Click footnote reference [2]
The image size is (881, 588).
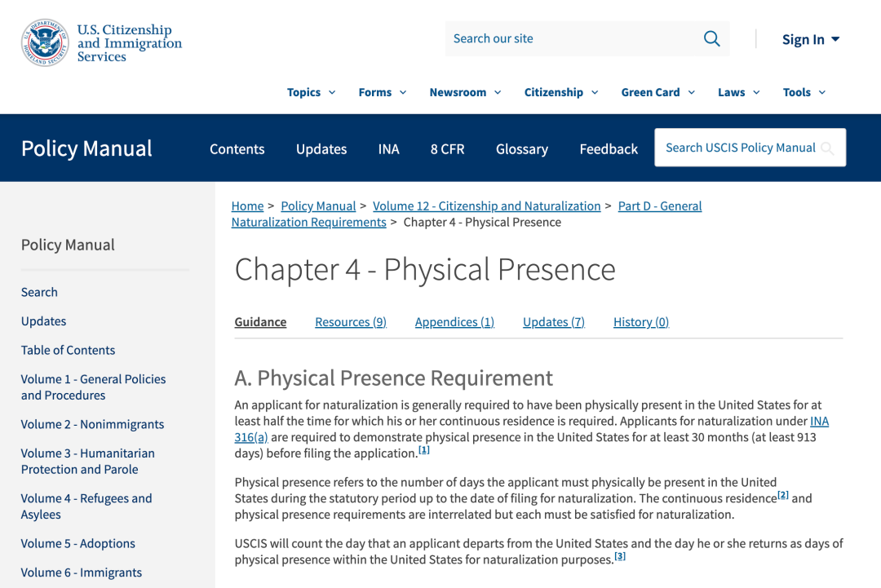(782, 495)
